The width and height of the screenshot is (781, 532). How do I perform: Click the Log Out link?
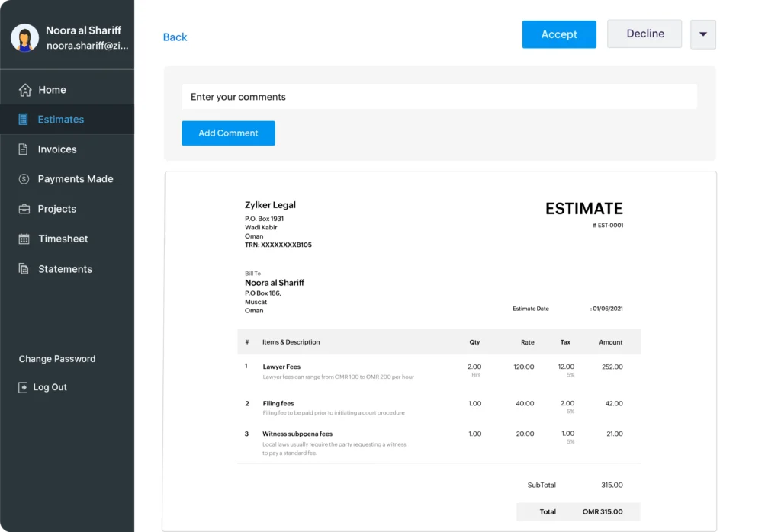(50, 387)
